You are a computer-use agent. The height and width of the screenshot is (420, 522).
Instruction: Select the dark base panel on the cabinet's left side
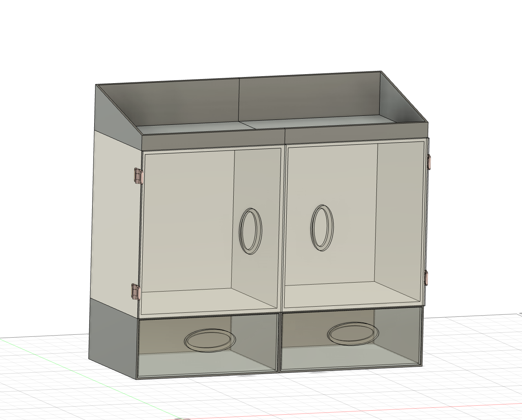[113, 338]
